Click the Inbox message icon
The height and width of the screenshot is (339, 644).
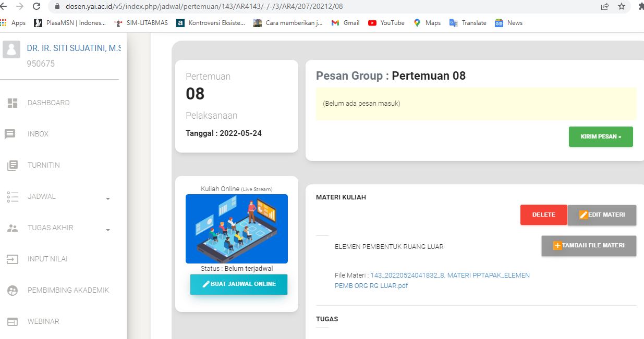point(10,134)
